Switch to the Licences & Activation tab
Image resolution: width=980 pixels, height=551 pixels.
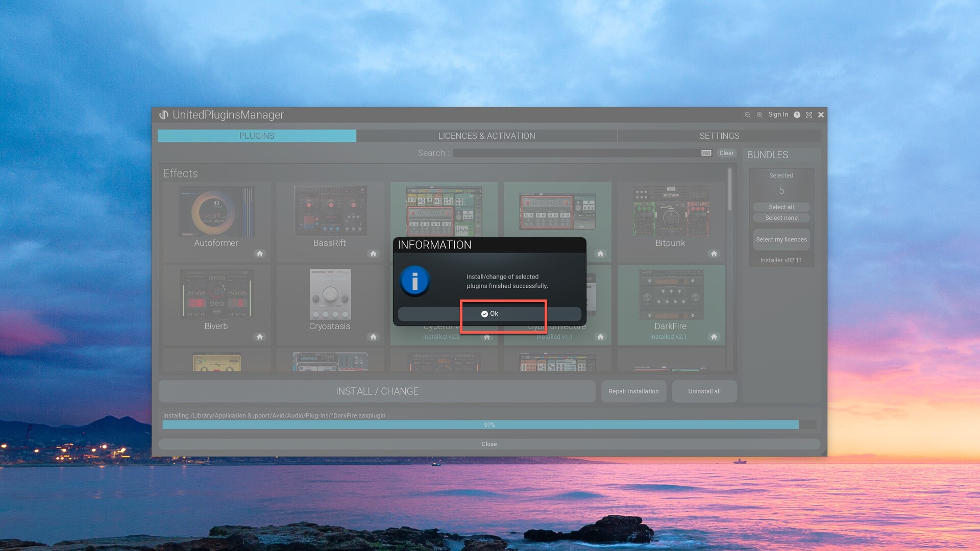(486, 136)
